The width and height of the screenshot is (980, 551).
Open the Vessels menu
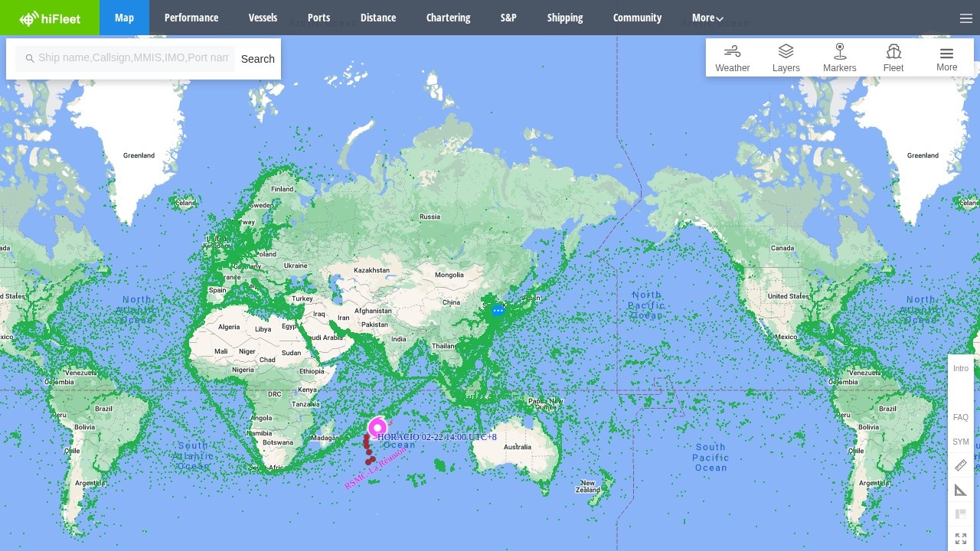coord(263,18)
